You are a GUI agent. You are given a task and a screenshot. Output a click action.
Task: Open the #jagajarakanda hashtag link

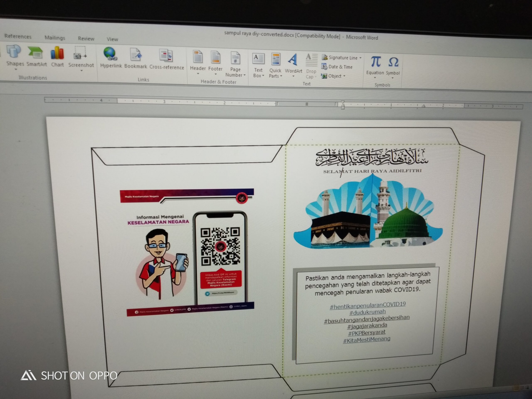click(x=367, y=326)
